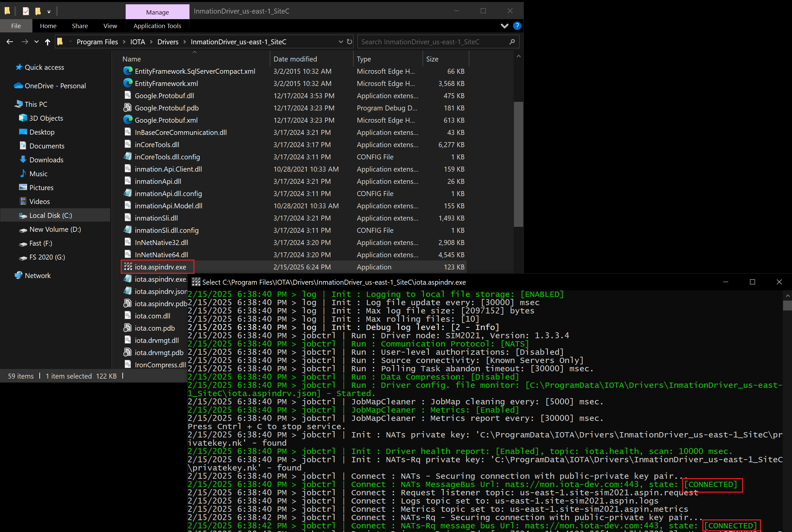Open the recent locations dropdown
The height and width of the screenshot is (532, 792).
(x=36, y=42)
